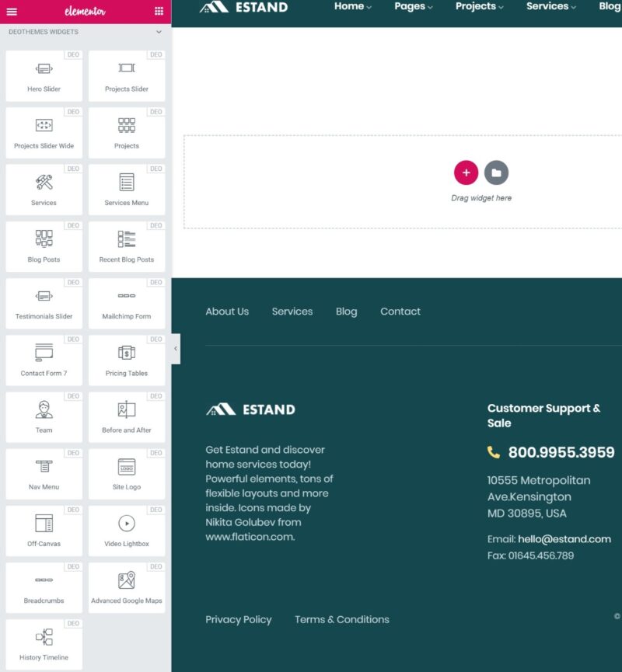This screenshot has height=672, width=622.
Task: Open the Terms & Conditions link
Action: [342, 620]
